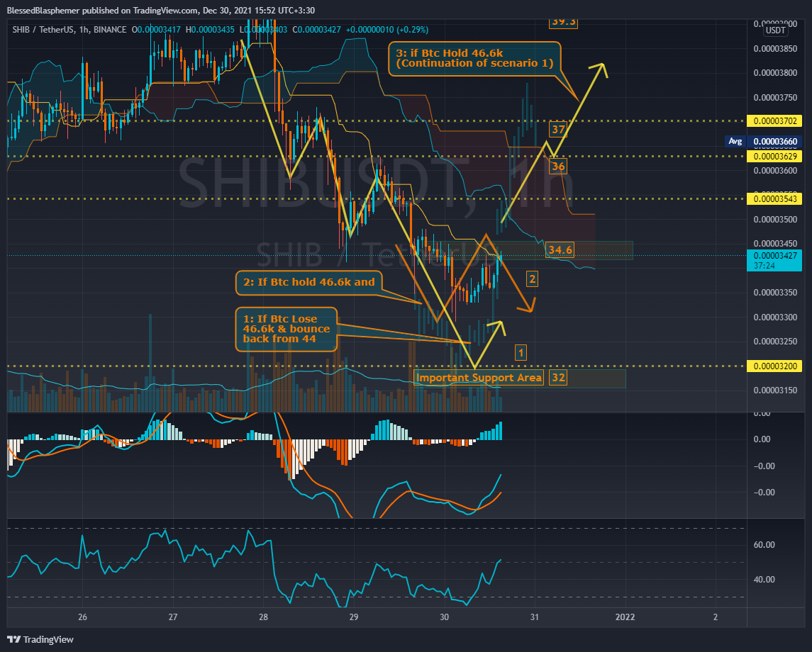Click date 27 on the time axis

(173, 617)
